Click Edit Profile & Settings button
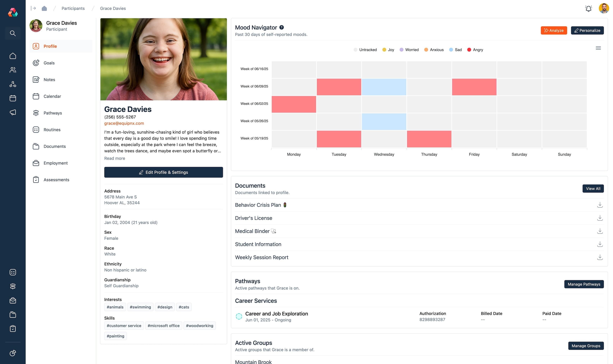 pos(163,172)
